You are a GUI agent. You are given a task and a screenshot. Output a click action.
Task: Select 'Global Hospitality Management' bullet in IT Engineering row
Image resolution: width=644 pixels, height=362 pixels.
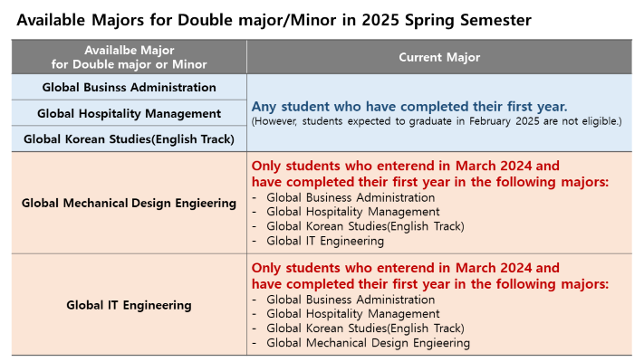(x=353, y=314)
